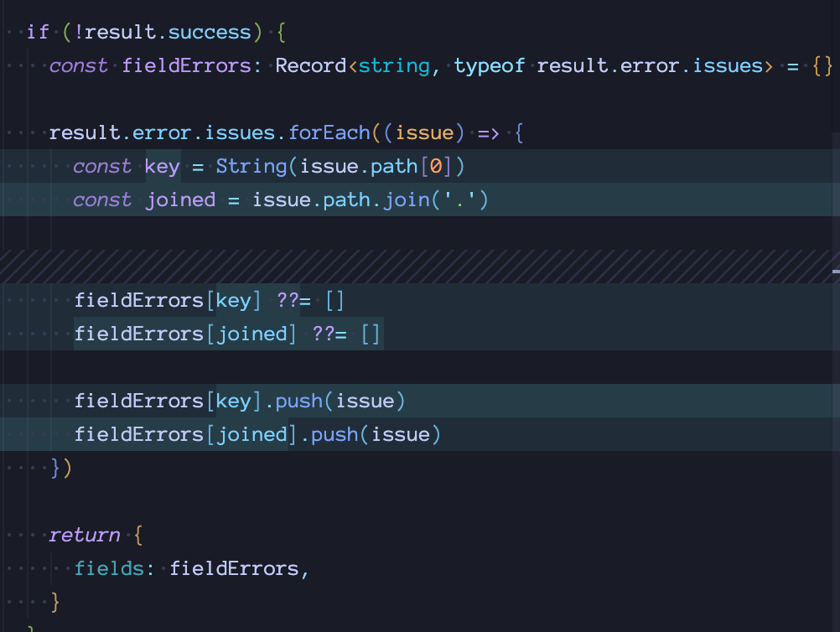Click 'fieldErrors[key] ??= []' line
Viewport: 840px width, 632px height.
209,300
